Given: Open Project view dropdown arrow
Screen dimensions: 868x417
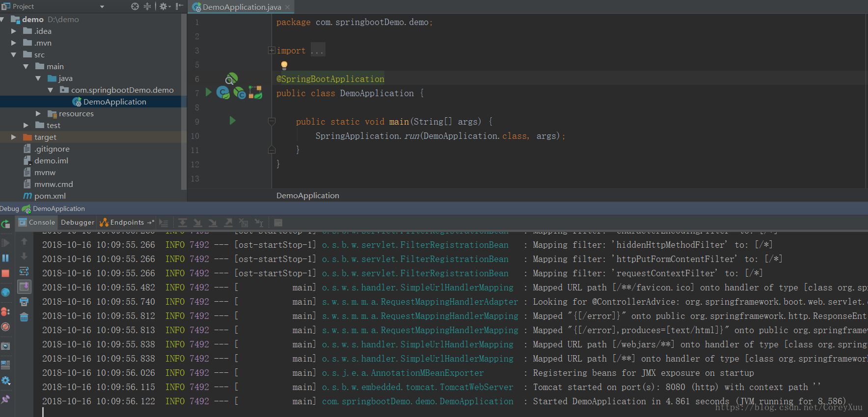Looking at the screenshot, I should click(102, 7).
